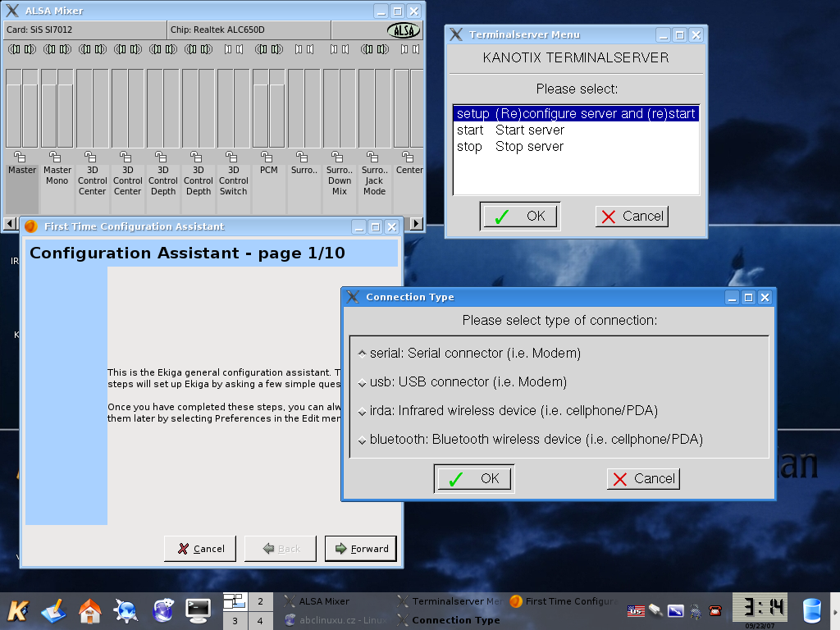Click the lock icon above the Center channel
Viewport: 840px width, 630px height.
point(409,157)
